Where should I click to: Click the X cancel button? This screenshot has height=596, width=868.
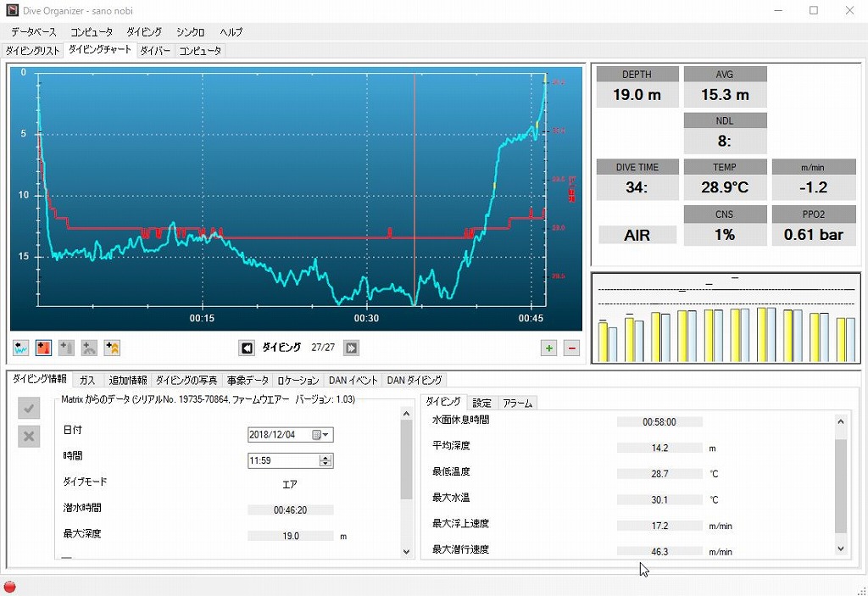coord(29,436)
